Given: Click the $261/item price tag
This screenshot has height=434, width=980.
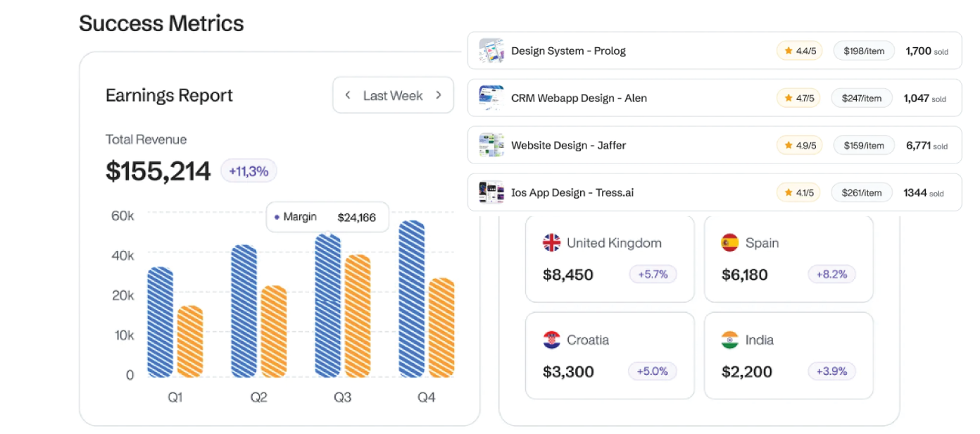Looking at the screenshot, I should [862, 192].
